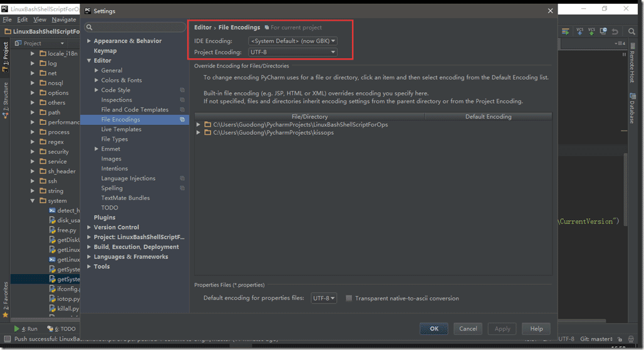The height and width of the screenshot is (350, 644).
Task: Click the run configurations toolbar icon
Action: pos(566,31)
